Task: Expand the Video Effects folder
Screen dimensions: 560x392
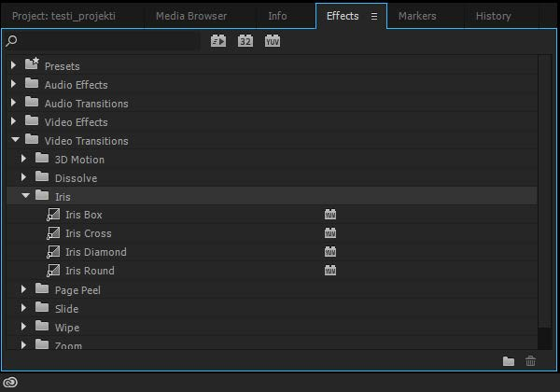Action: click(x=14, y=121)
